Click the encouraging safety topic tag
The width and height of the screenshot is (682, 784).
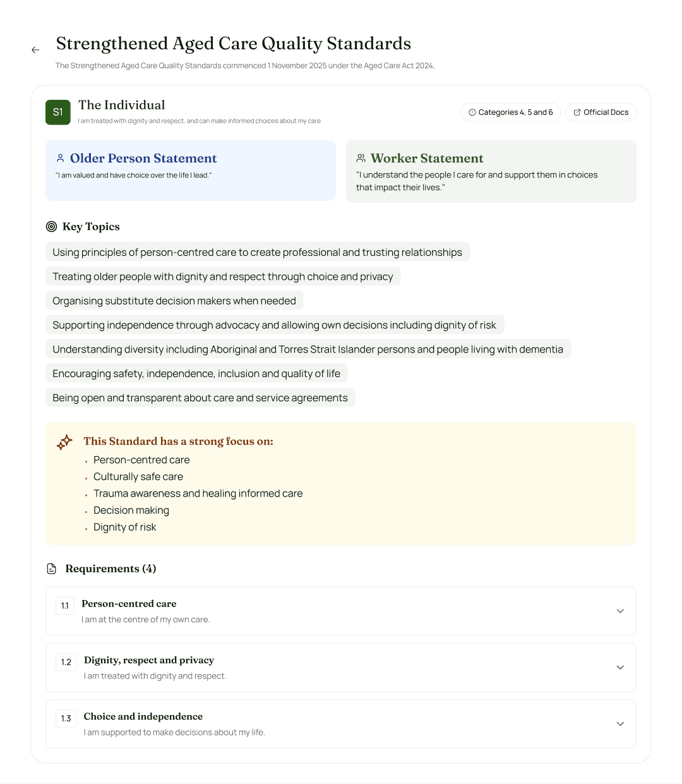tap(196, 373)
